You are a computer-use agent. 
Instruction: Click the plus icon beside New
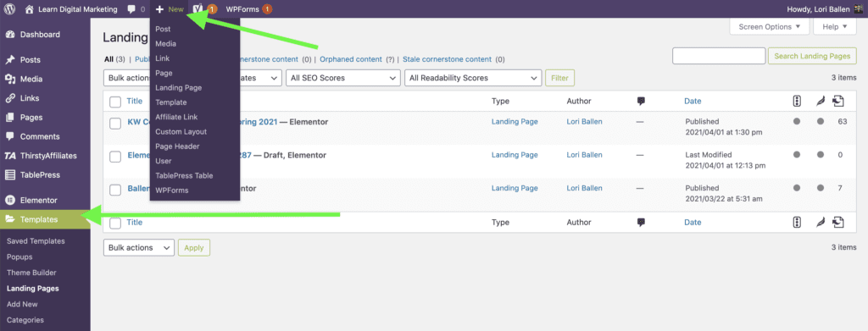pyautogui.click(x=159, y=8)
